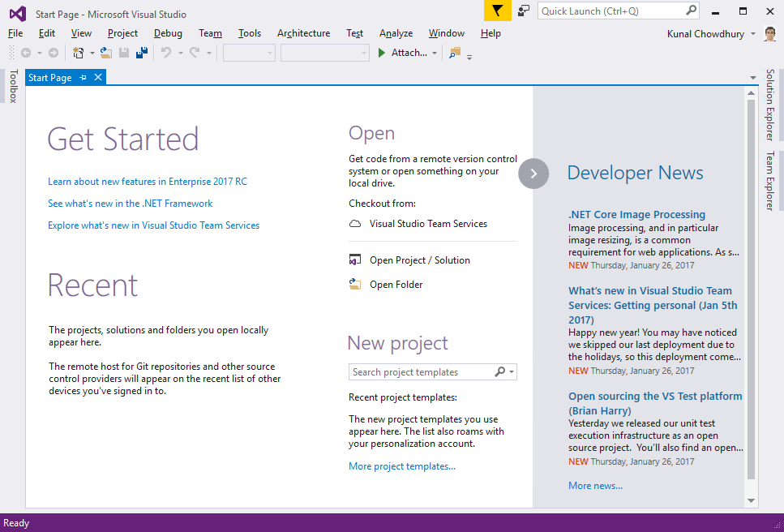Screen dimensions: 784x532
Task: Open the Kunal Chowdhury account dropdown
Action: tap(753, 34)
